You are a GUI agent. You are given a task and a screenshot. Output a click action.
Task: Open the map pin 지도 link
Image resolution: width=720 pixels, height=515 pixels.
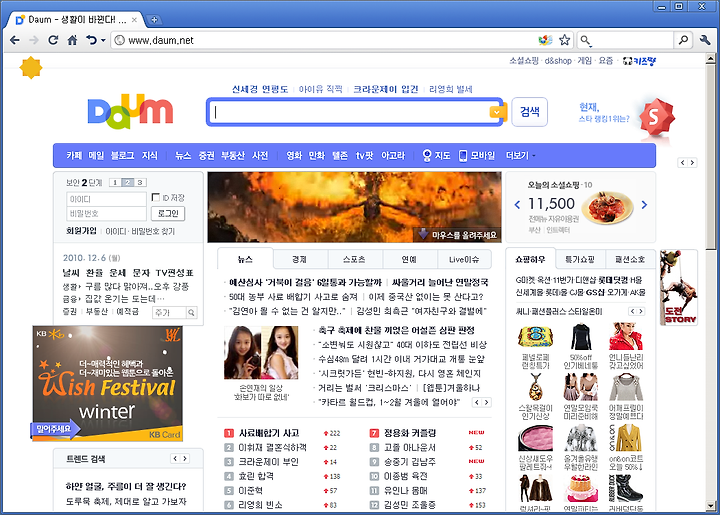437,156
